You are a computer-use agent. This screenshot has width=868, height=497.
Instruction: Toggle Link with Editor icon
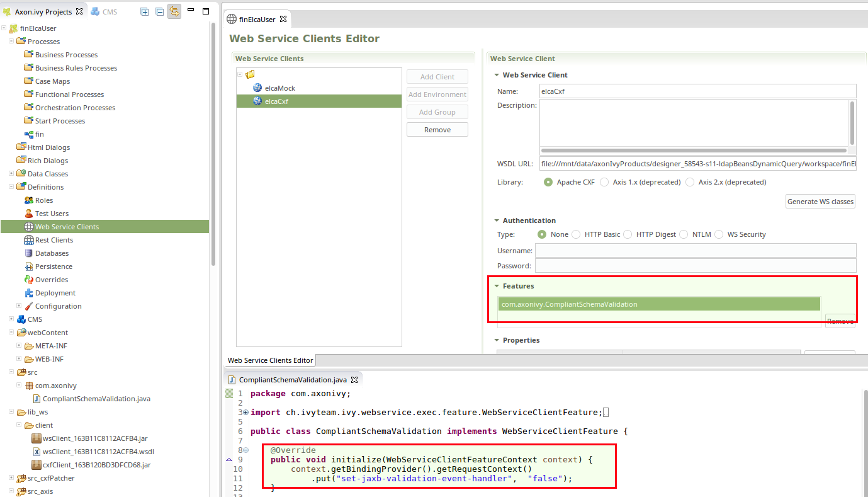(174, 11)
